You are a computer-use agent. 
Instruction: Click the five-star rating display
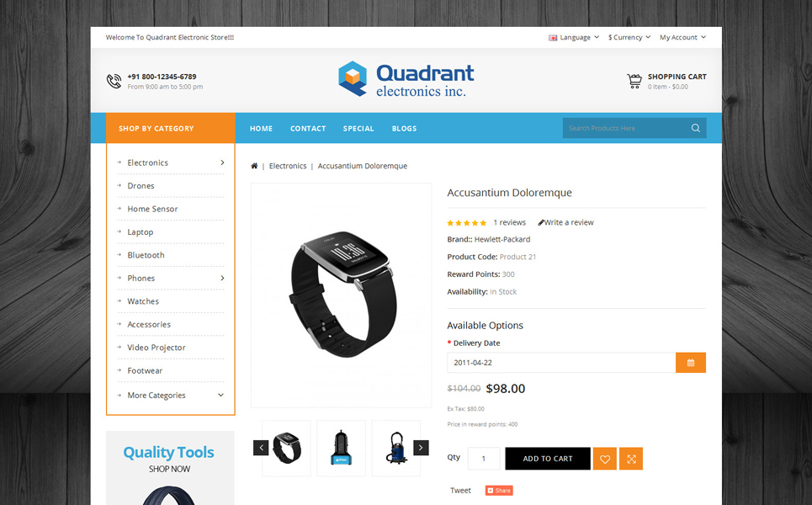point(467,223)
